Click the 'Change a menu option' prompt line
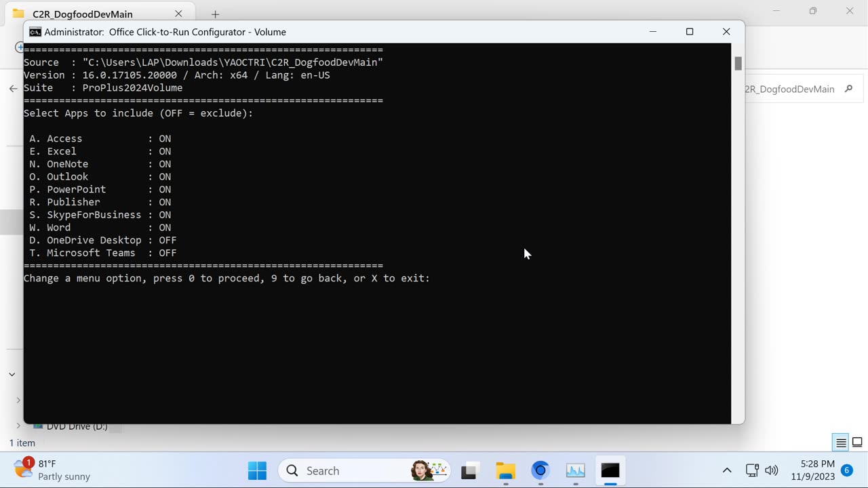 coord(227,279)
